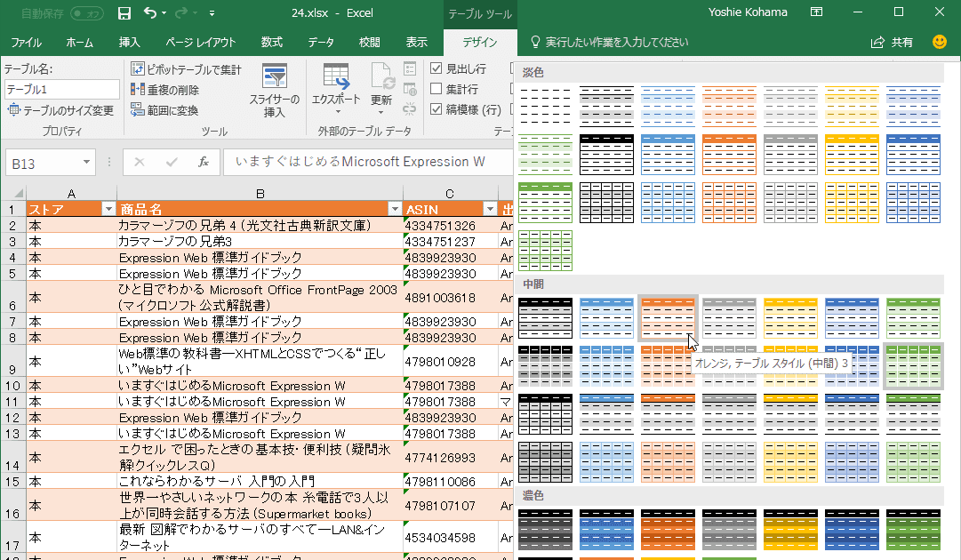Click ピボットテーブルで集計 button

pyautogui.click(x=187, y=69)
